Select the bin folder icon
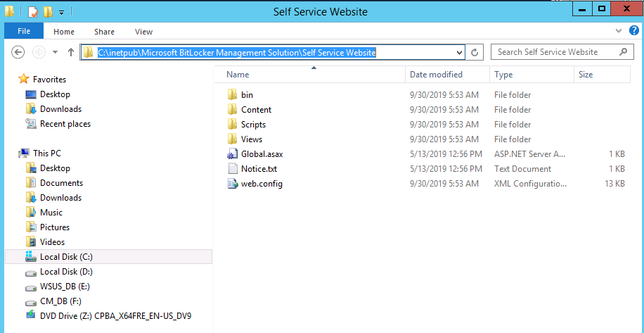644x333 pixels. [233, 95]
